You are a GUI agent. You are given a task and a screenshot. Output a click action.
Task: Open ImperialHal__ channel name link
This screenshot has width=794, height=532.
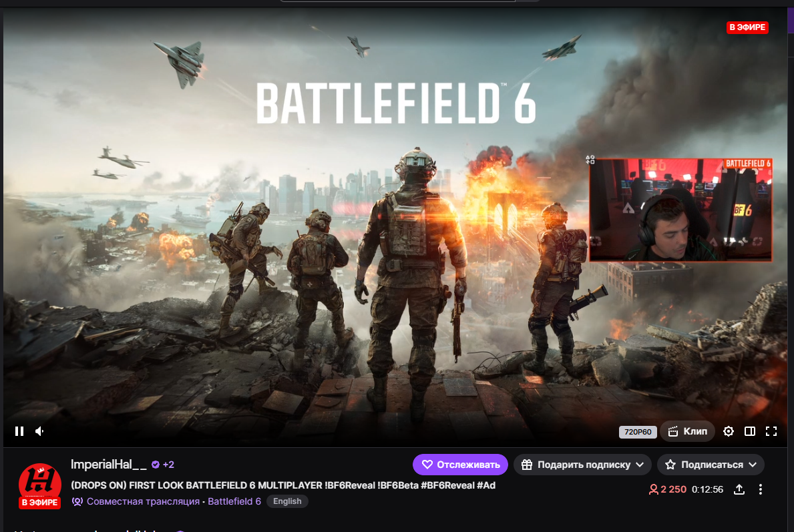pyautogui.click(x=108, y=464)
